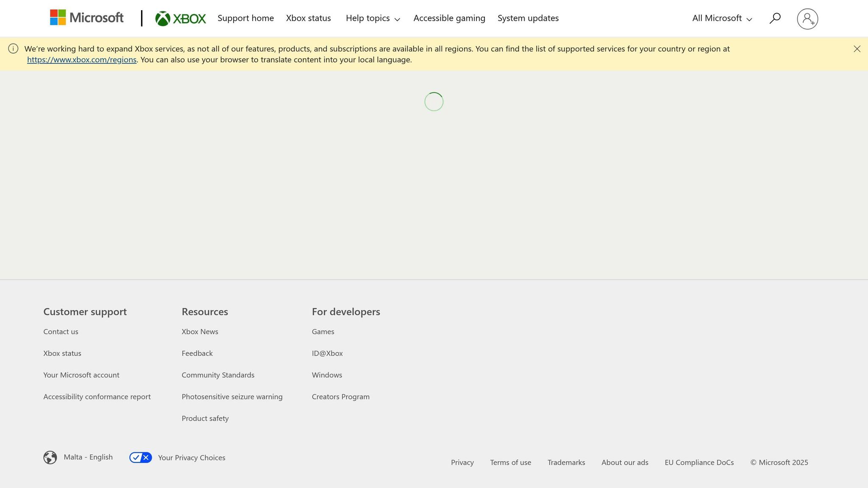Open Windows developer link
Viewport: 868px width, 488px height.
(327, 375)
